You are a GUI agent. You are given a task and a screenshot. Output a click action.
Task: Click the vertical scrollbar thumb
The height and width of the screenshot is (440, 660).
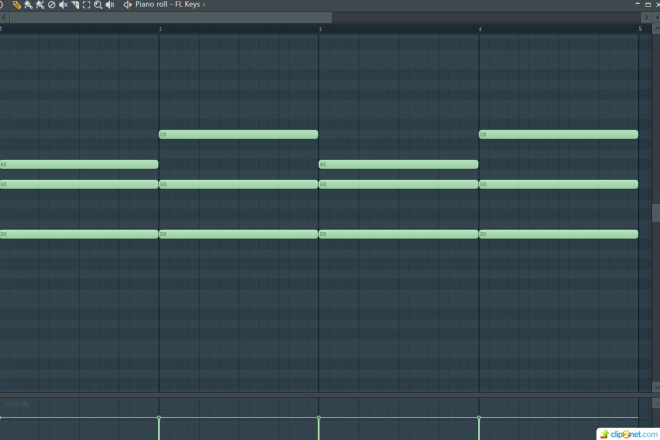(x=656, y=213)
